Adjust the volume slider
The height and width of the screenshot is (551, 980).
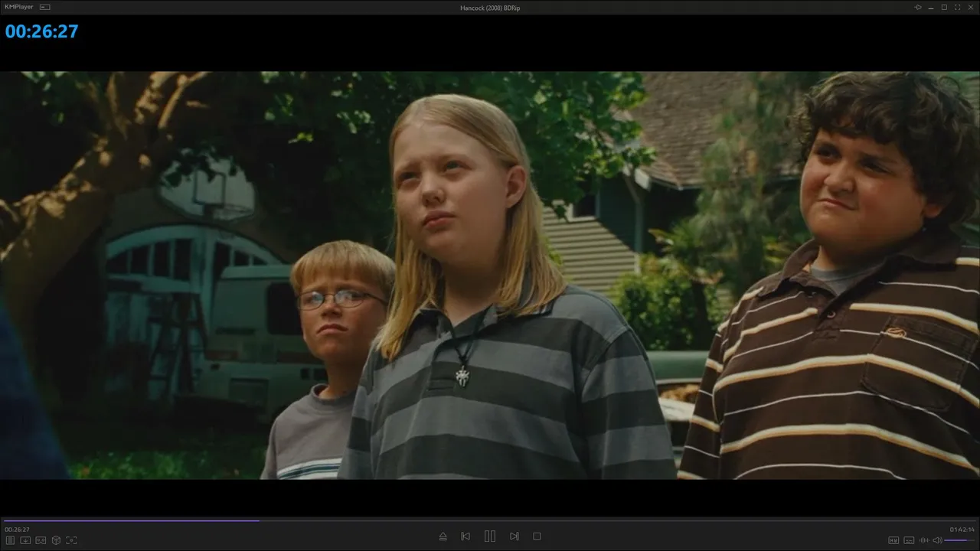click(x=960, y=540)
